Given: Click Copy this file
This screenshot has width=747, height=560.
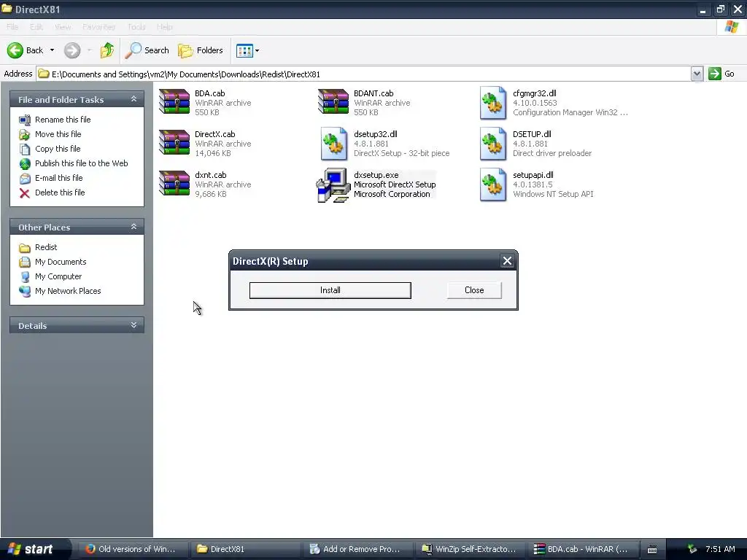Looking at the screenshot, I should click(58, 149).
